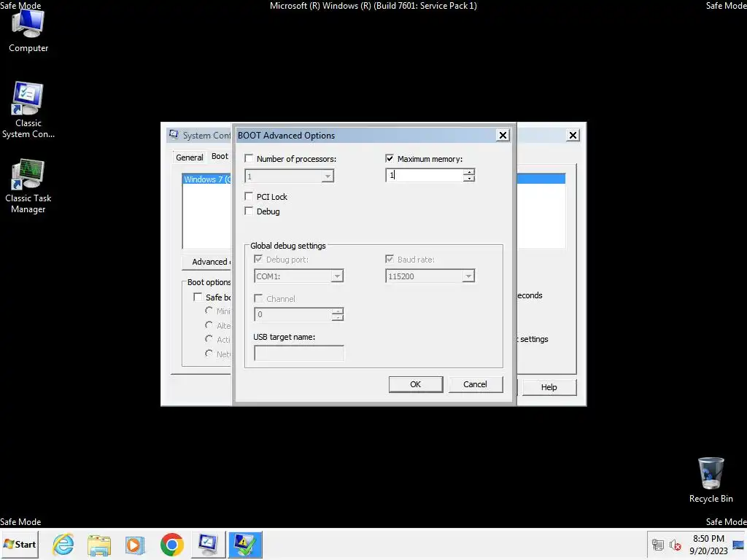Image resolution: width=747 pixels, height=560 pixels.
Task: Expand the COM1: debug port dropdown
Action: pos(337,276)
